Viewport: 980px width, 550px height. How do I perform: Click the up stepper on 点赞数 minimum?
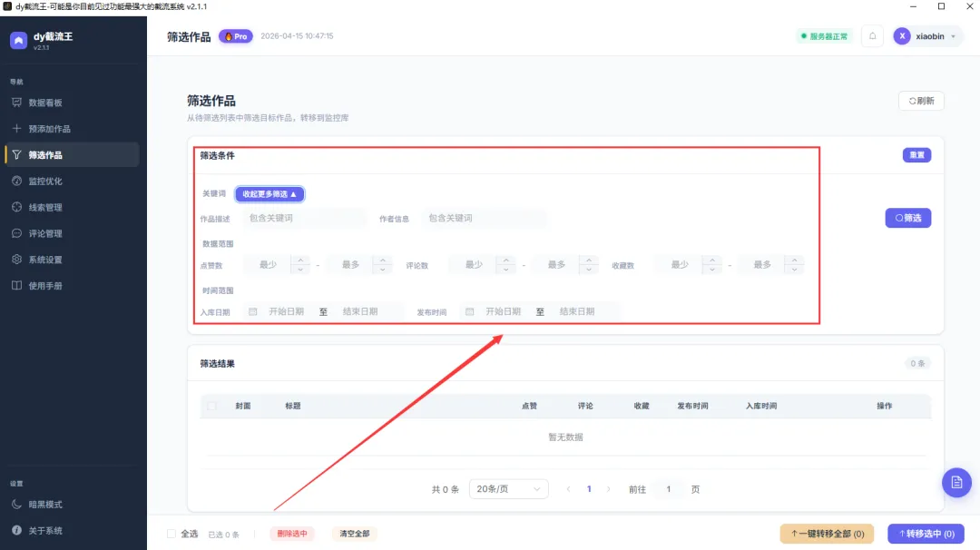301,260
